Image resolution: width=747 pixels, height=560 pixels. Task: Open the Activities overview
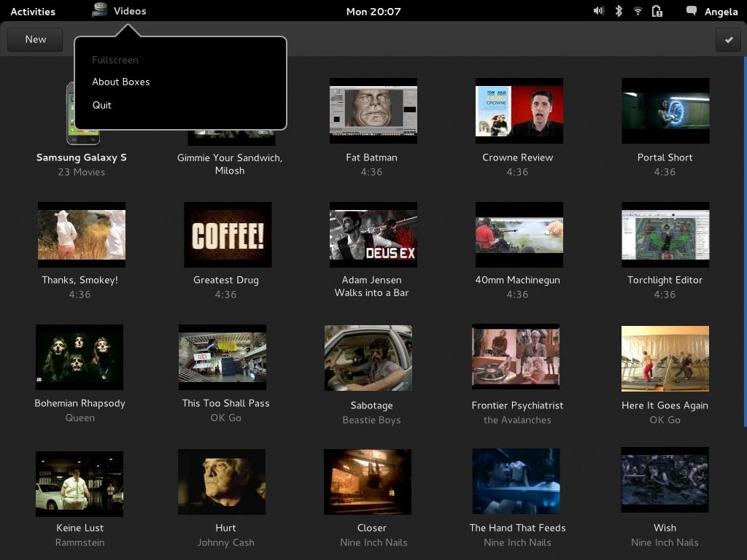33,12
